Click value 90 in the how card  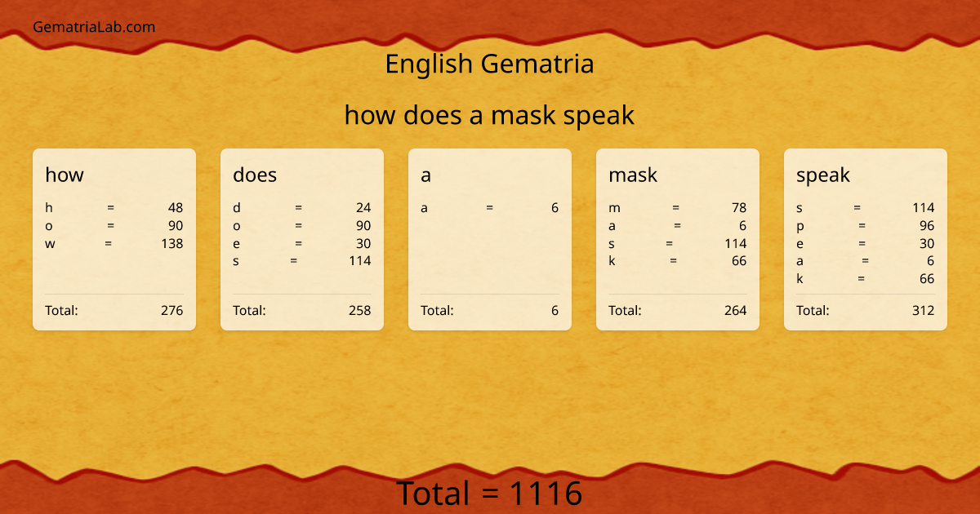[x=176, y=225]
